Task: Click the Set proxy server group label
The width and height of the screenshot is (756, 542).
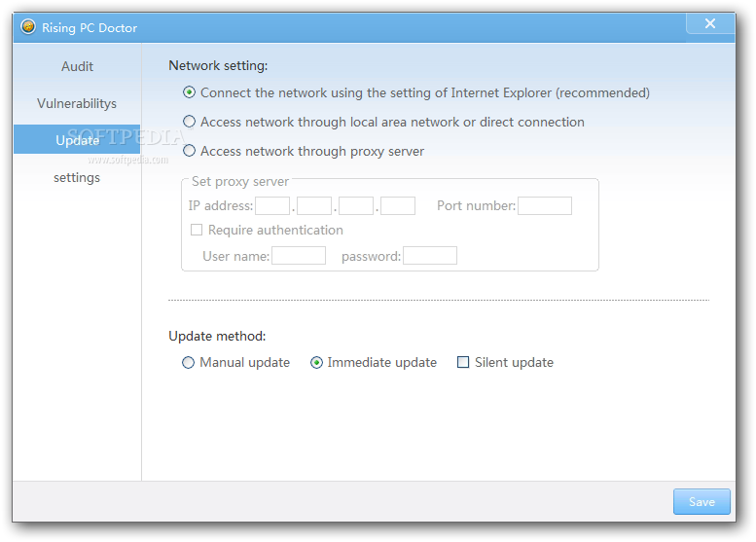Action: click(x=240, y=181)
